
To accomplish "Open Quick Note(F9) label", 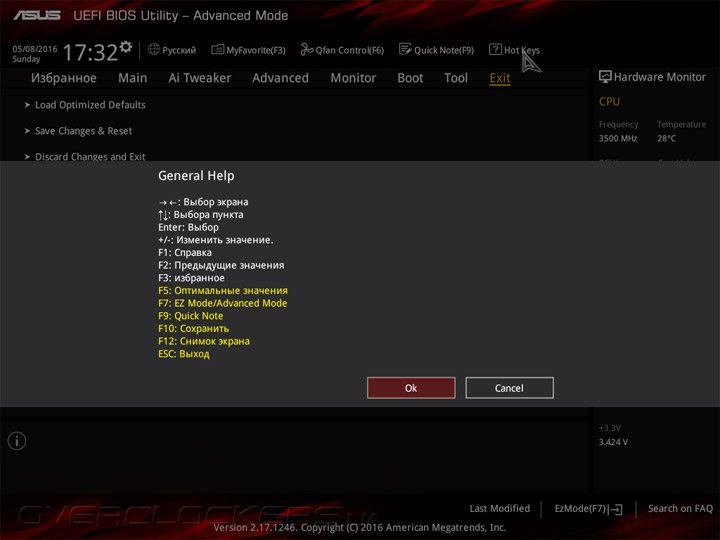I will coord(444,50).
